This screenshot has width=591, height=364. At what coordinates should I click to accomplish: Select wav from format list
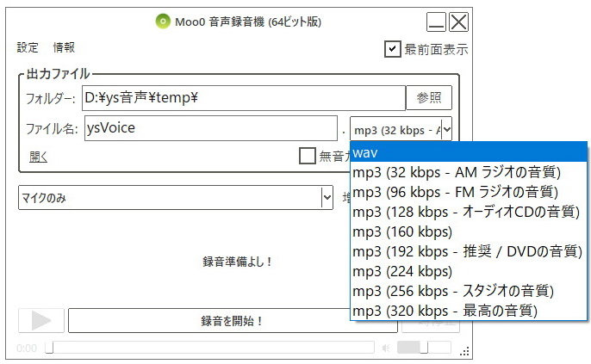[x=469, y=152]
